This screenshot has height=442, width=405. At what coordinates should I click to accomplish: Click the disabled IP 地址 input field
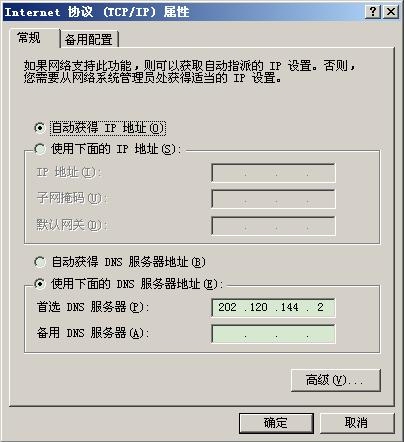[273, 173]
